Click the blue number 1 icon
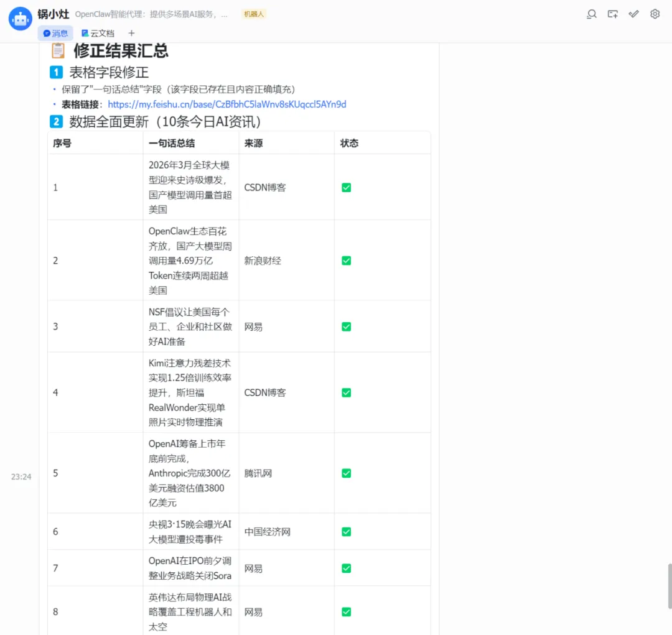Image resolution: width=672 pixels, height=635 pixels. pyautogui.click(x=56, y=72)
